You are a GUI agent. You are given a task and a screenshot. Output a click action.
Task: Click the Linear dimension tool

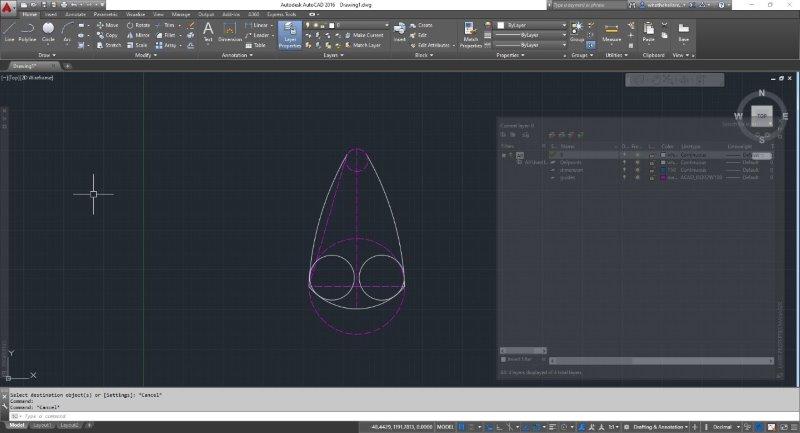256,25
